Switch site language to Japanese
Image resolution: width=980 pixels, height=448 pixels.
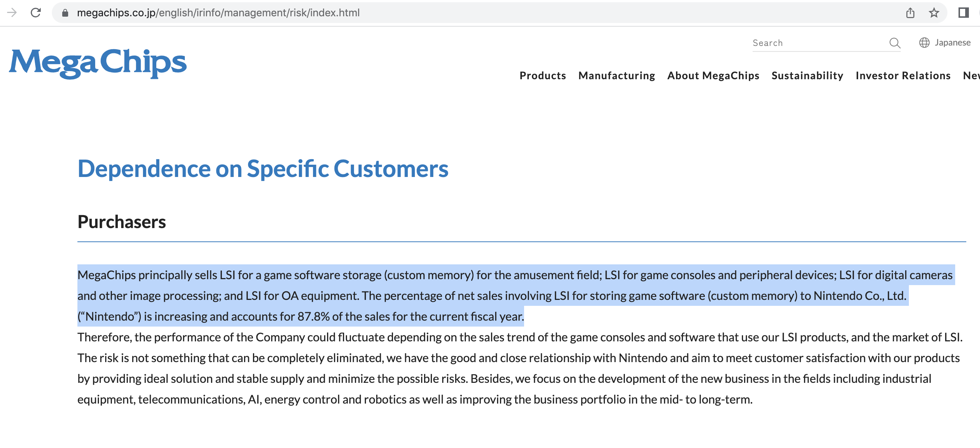point(952,43)
